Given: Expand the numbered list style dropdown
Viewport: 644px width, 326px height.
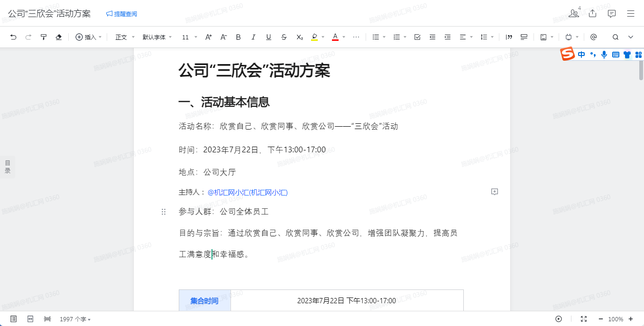Looking at the screenshot, I should [x=405, y=37].
